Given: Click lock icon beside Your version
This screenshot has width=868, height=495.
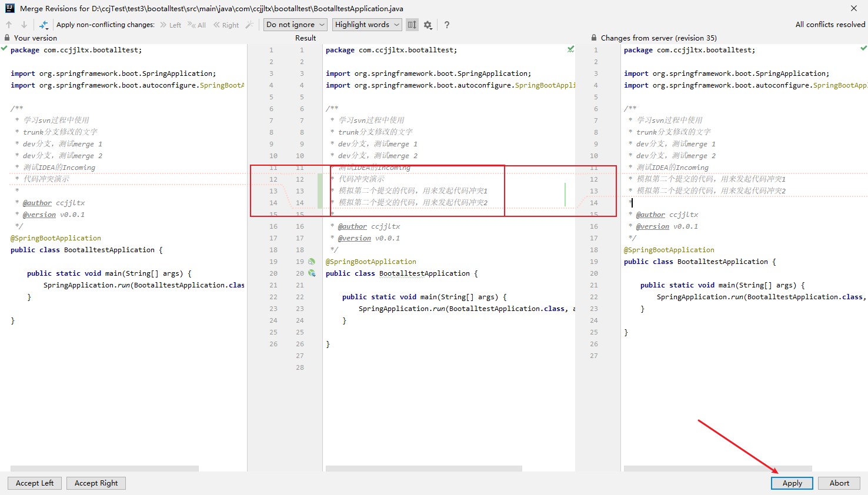Looking at the screenshot, I should [7, 38].
